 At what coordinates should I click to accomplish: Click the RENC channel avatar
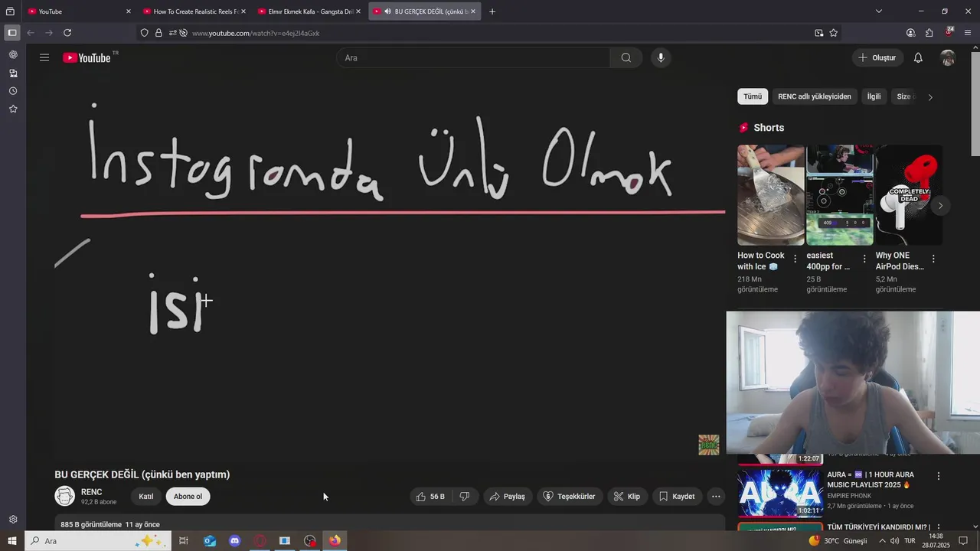65,497
